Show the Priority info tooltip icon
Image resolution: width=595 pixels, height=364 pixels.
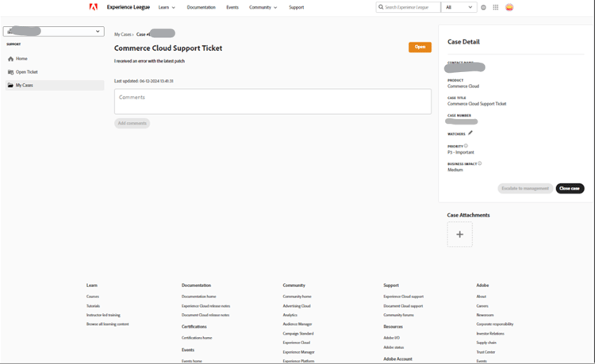click(466, 146)
